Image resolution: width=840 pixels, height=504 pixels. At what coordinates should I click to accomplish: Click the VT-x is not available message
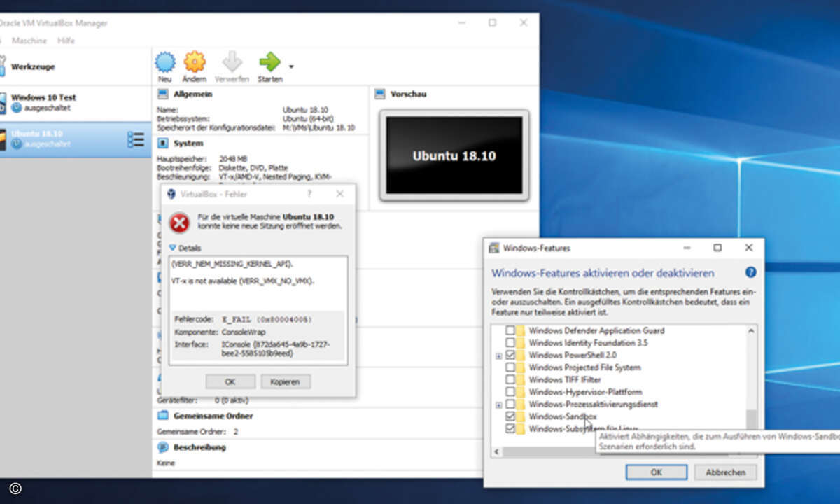pos(243,281)
